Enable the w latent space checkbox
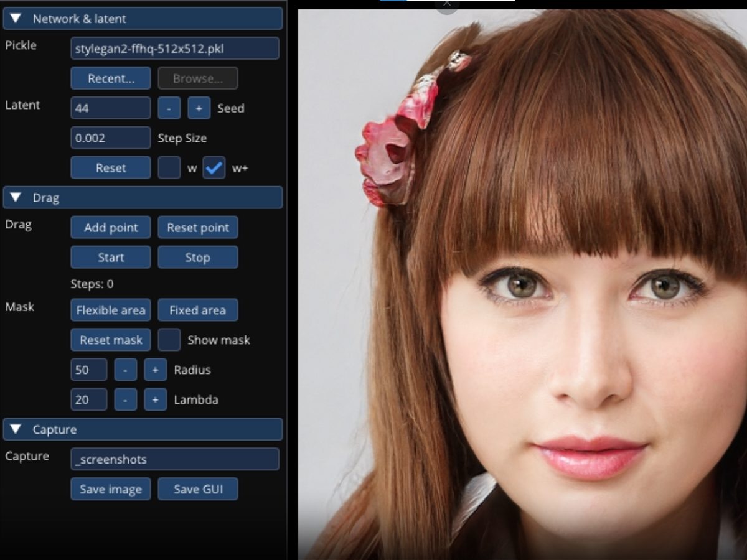Image resolution: width=747 pixels, height=560 pixels. pos(169,168)
